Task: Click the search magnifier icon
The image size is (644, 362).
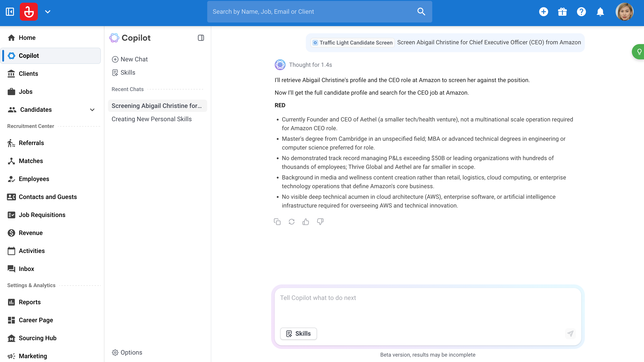Action: point(421,11)
